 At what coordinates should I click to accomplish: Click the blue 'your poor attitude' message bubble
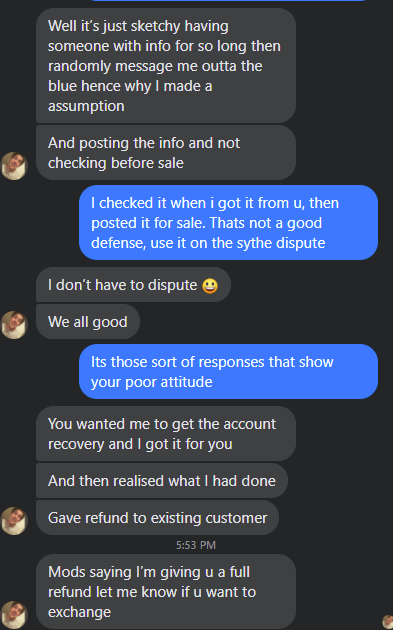click(228, 372)
